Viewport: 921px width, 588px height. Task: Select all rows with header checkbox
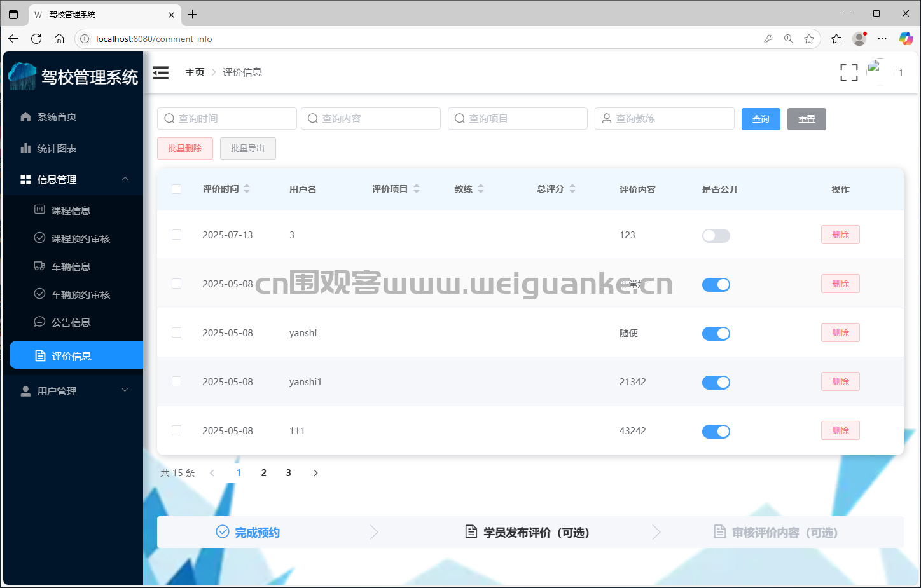(x=177, y=189)
